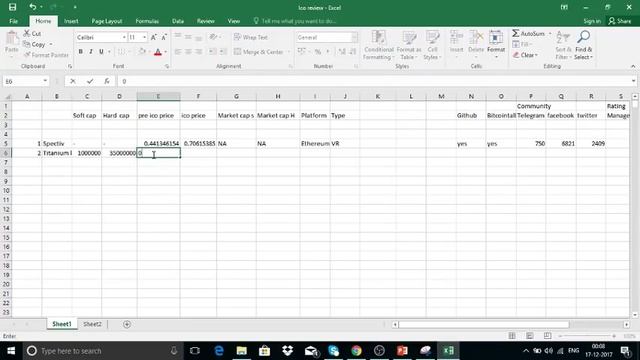Image resolution: width=640 pixels, height=360 pixels.
Task: Click the Save icon in quick access toolbar
Action: (12, 7)
